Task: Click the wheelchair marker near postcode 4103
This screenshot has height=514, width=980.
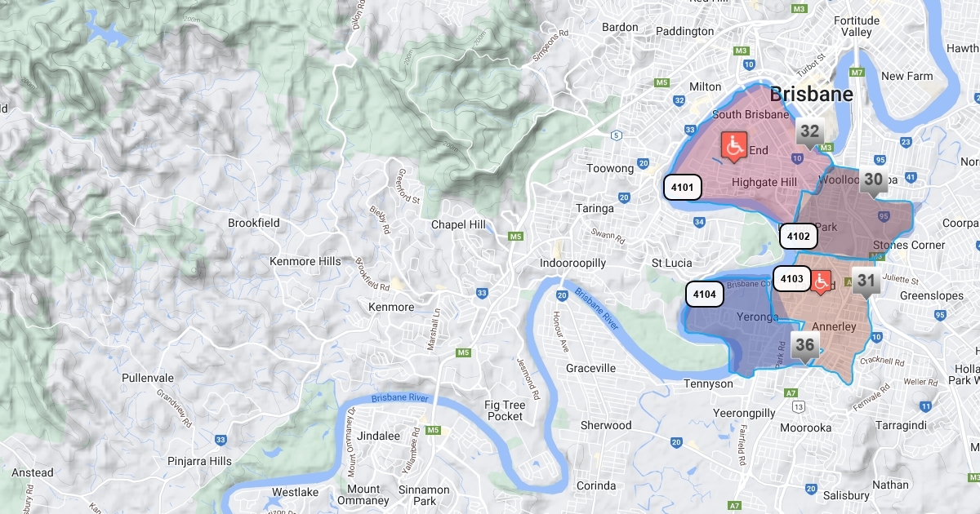Action: point(821,281)
